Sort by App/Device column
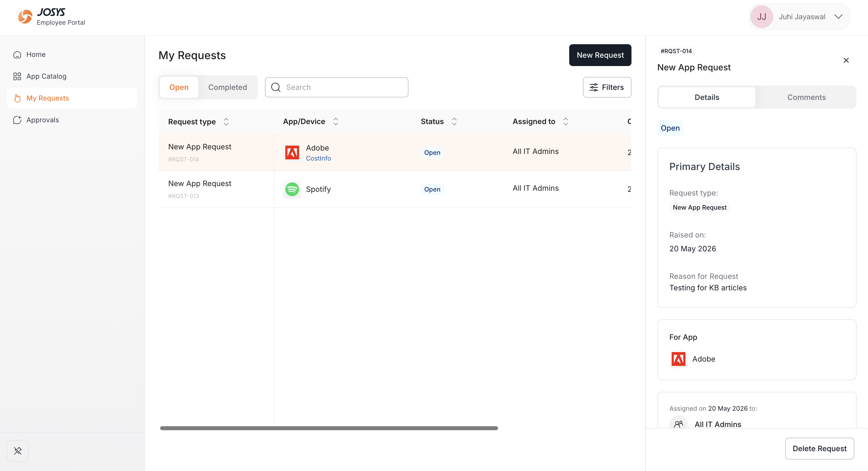Viewport: 868px width, 471px height. pos(336,121)
